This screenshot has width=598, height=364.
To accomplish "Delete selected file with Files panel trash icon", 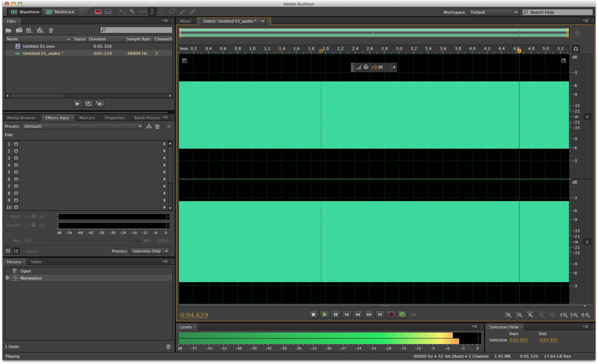I will tap(51, 30).
